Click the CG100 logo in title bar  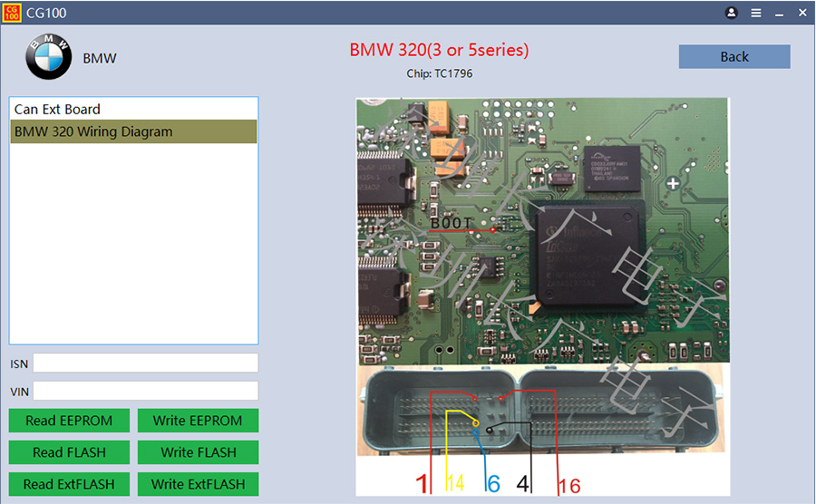[11, 13]
